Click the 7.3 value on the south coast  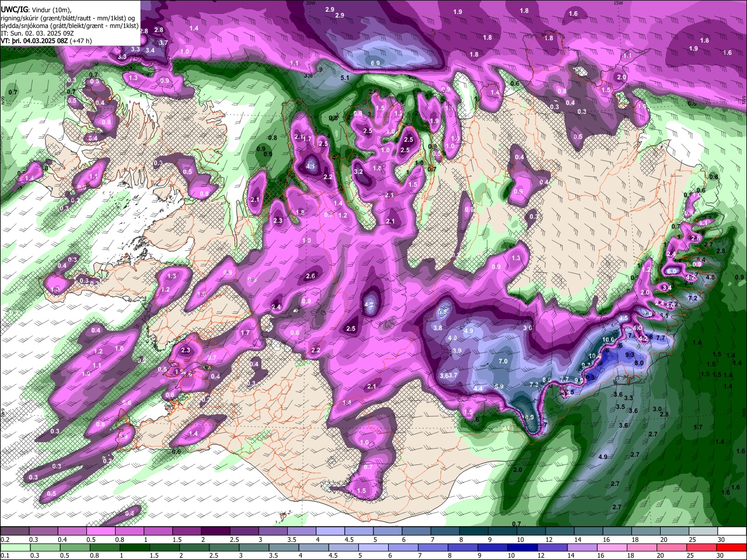534,385
